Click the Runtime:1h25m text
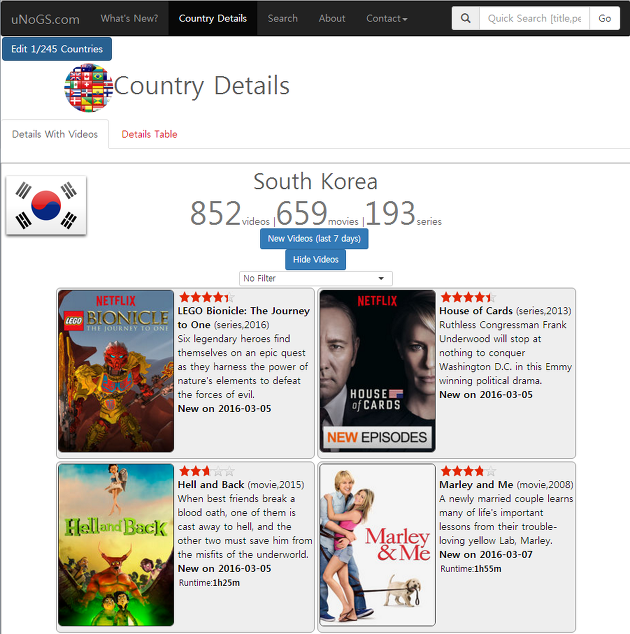The image size is (630, 634). pos(209,583)
